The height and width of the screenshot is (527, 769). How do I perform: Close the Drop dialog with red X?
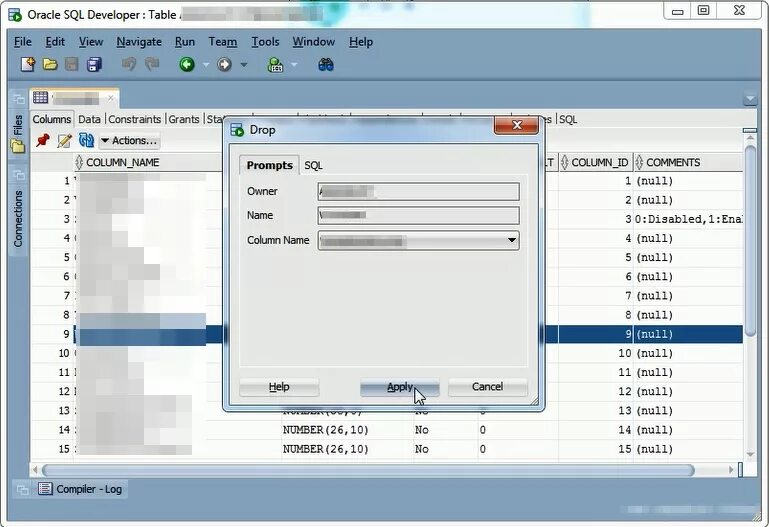coord(516,125)
